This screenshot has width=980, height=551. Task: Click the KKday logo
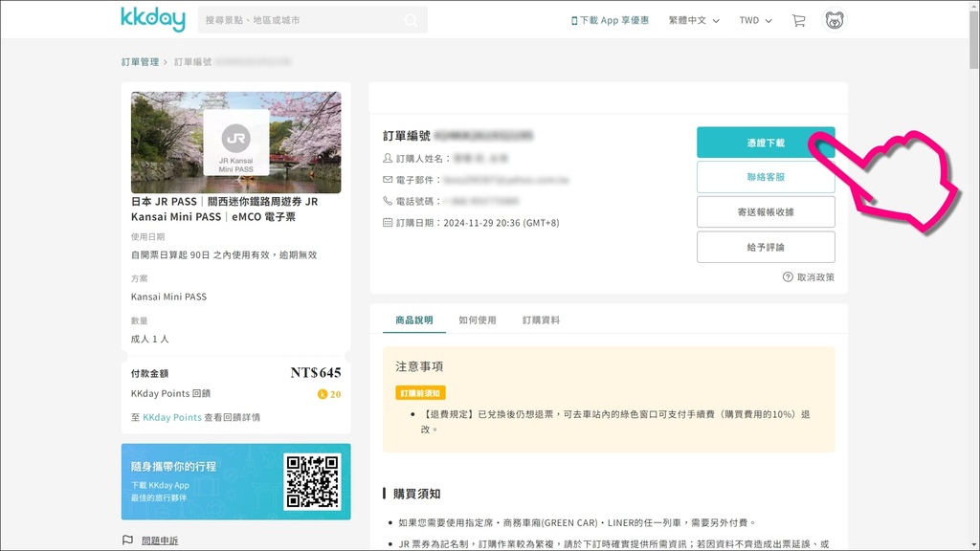(152, 19)
